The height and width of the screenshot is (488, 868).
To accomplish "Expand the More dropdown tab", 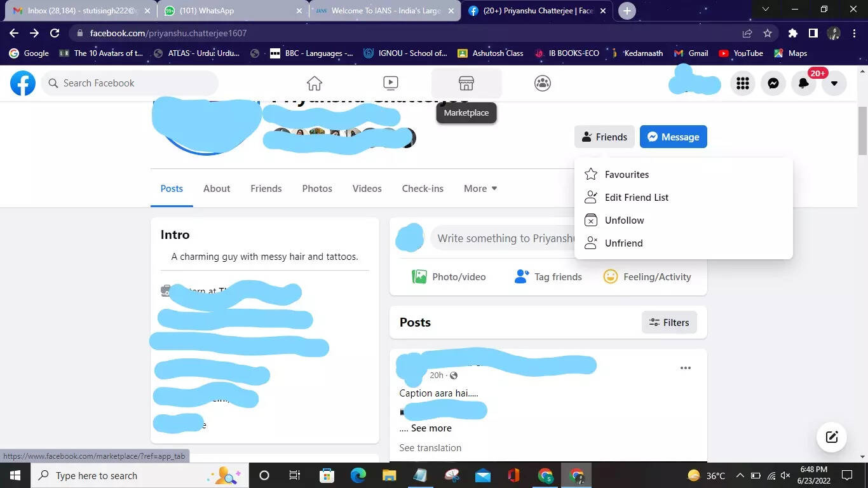I will point(480,188).
